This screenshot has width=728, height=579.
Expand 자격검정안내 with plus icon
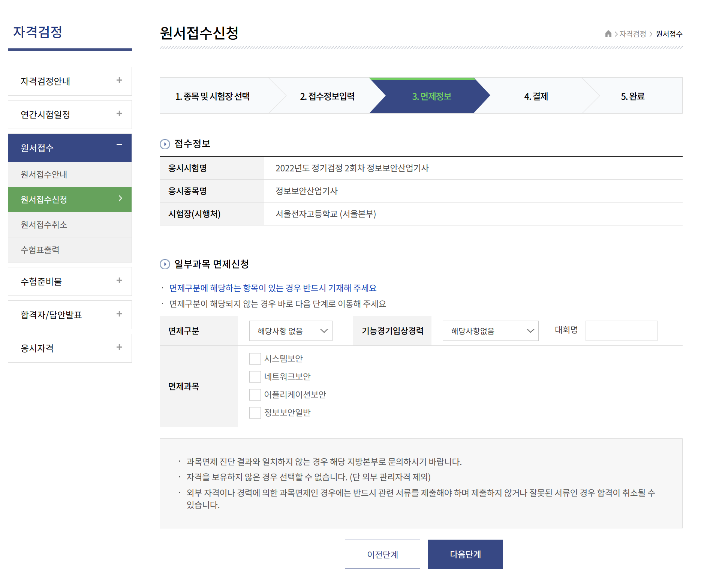point(119,80)
